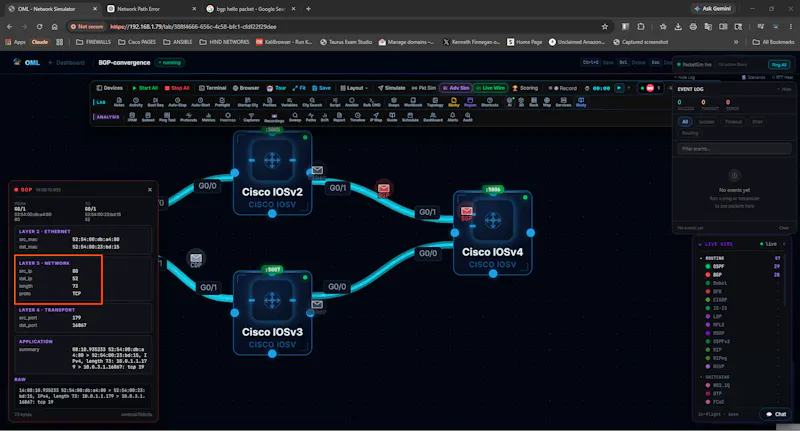The width and height of the screenshot is (800, 431).
Task: Open the Captures tool icon
Action: pyautogui.click(x=251, y=117)
